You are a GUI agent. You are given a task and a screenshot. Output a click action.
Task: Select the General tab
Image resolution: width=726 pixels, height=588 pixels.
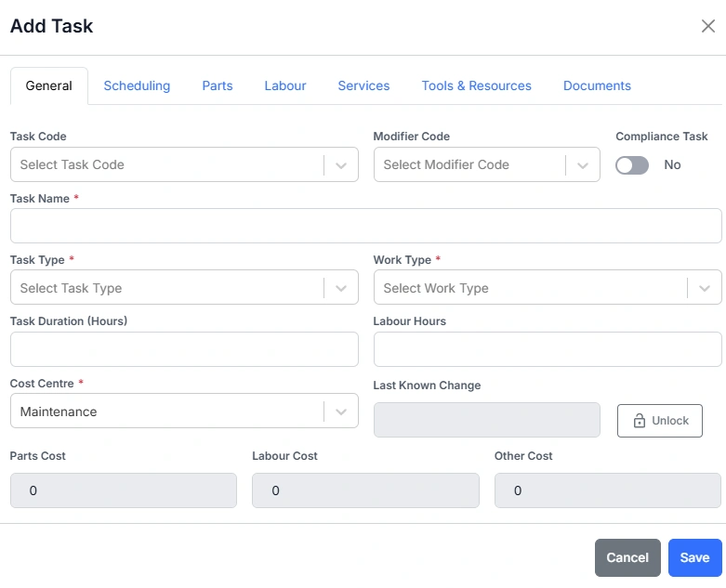coord(49,85)
